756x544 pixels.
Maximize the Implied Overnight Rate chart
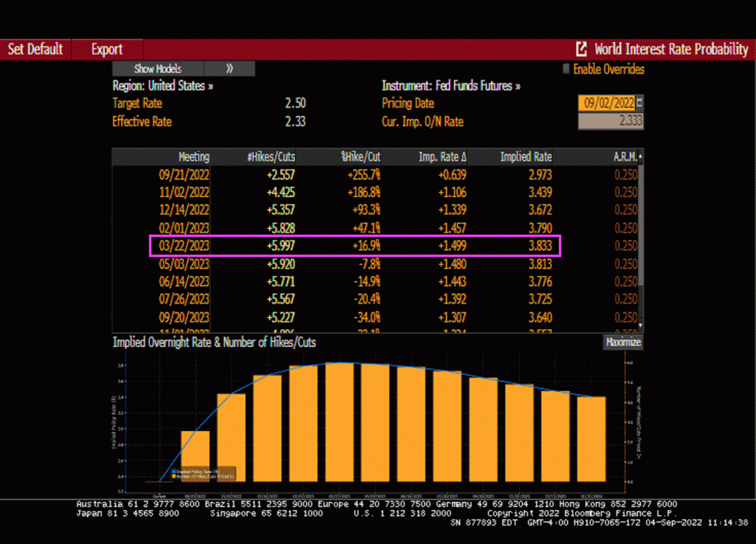[623, 342]
